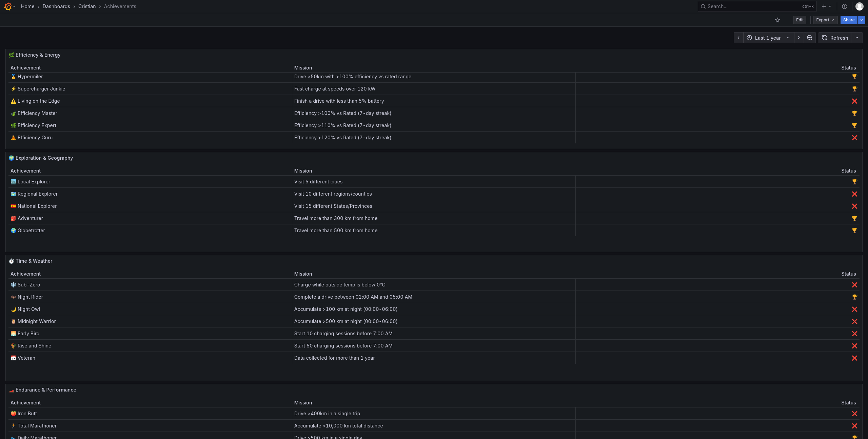Image resolution: width=868 pixels, height=439 pixels.
Task: Click Living on the Edge red X status
Action: pyautogui.click(x=854, y=101)
